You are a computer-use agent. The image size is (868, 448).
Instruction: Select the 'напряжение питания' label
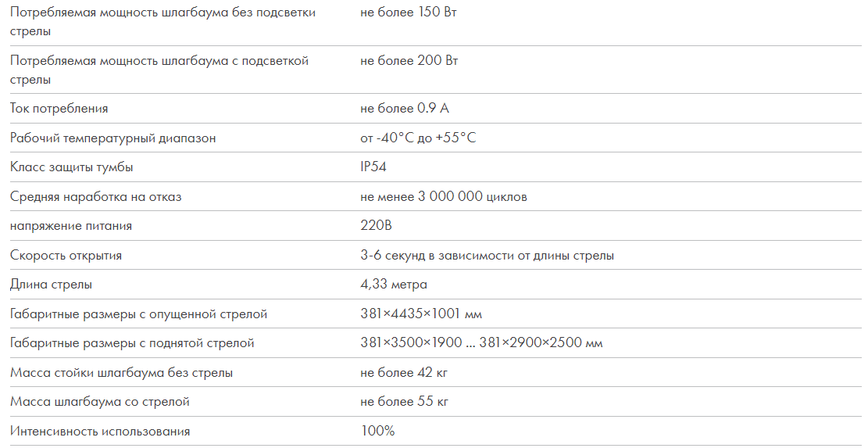(71, 226)
